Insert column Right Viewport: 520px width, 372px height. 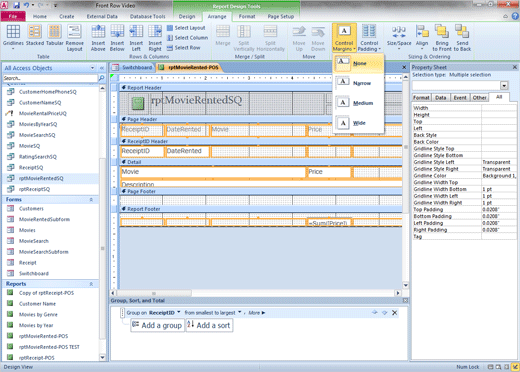tap(155, 38)
